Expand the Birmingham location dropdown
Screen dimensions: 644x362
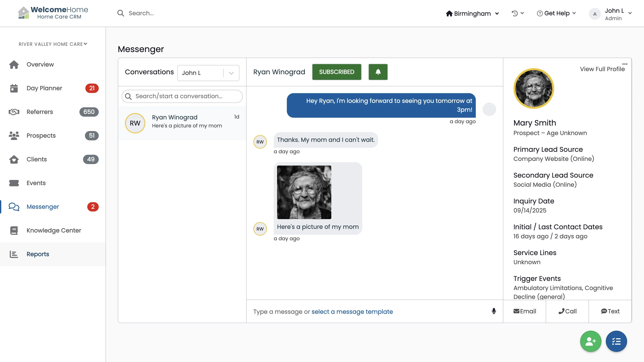point(472,14)
